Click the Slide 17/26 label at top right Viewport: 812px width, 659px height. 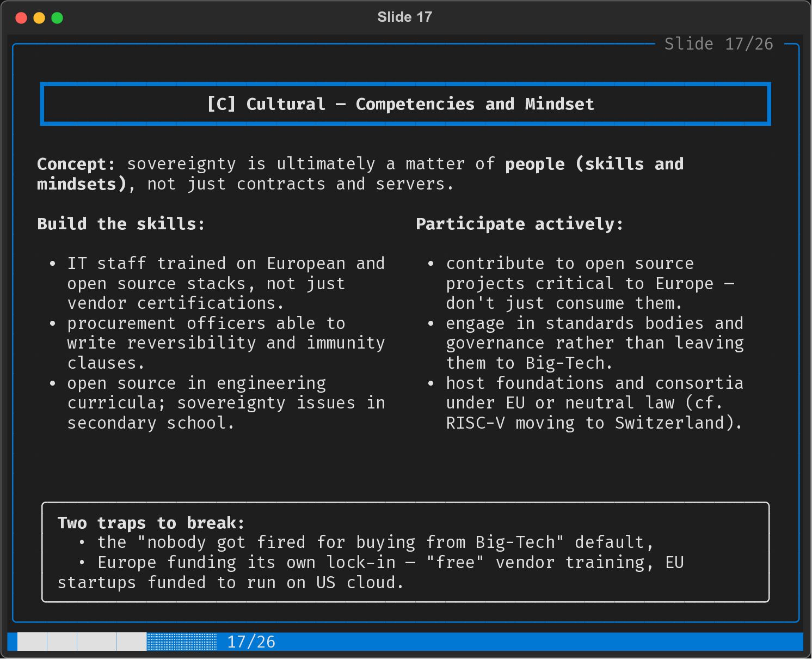[718, 44]
